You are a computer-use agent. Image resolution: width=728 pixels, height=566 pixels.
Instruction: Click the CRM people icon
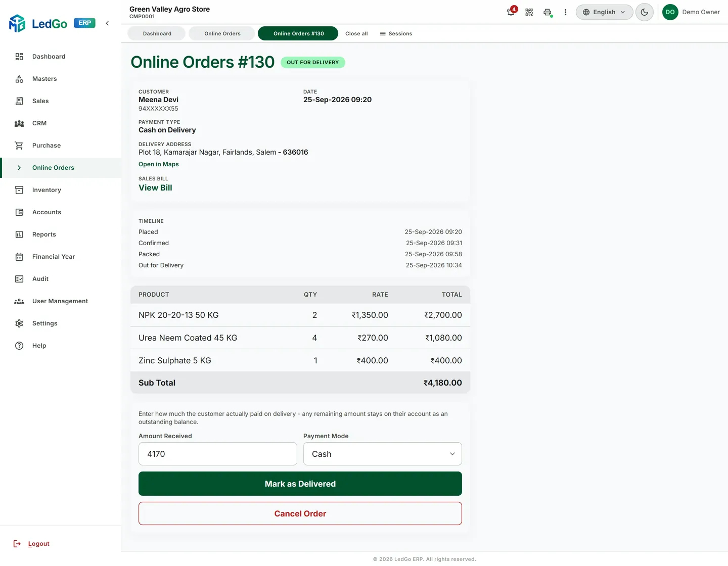point(19,123)
